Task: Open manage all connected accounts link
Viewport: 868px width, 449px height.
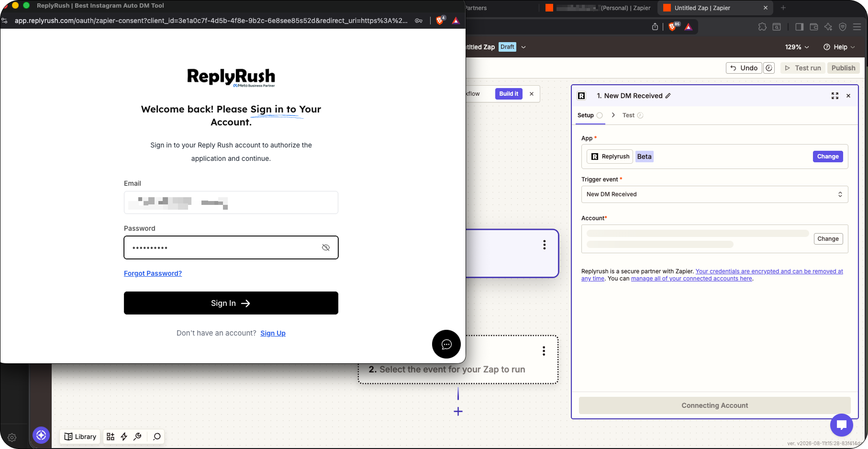Action: point(691,279)
